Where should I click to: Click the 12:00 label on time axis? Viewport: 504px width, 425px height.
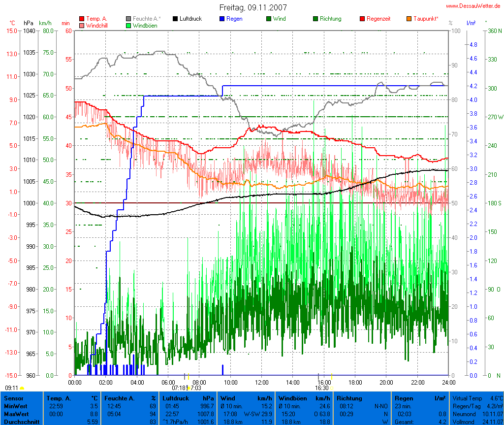pos(261,382)
